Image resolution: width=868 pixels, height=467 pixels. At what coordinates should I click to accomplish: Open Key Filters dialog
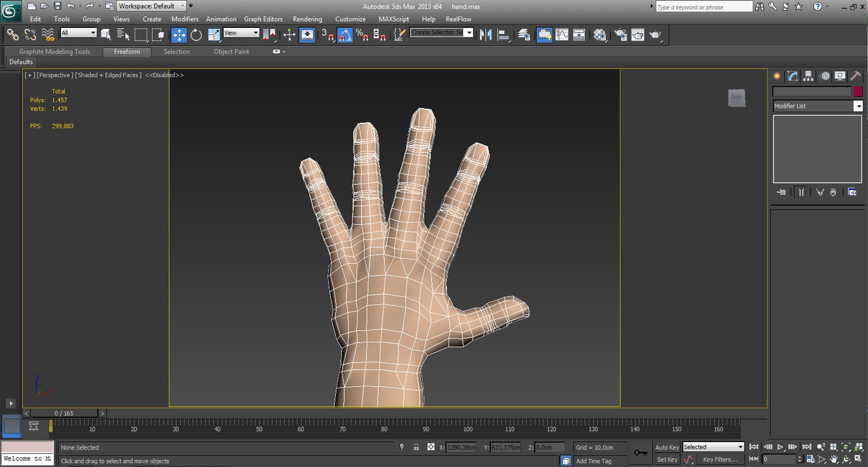point(720,459)
